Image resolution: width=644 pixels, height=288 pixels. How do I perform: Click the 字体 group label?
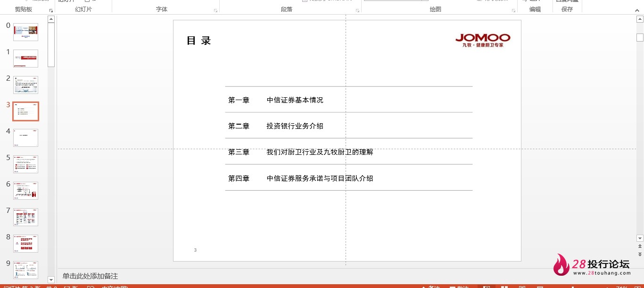click(162, 9)
